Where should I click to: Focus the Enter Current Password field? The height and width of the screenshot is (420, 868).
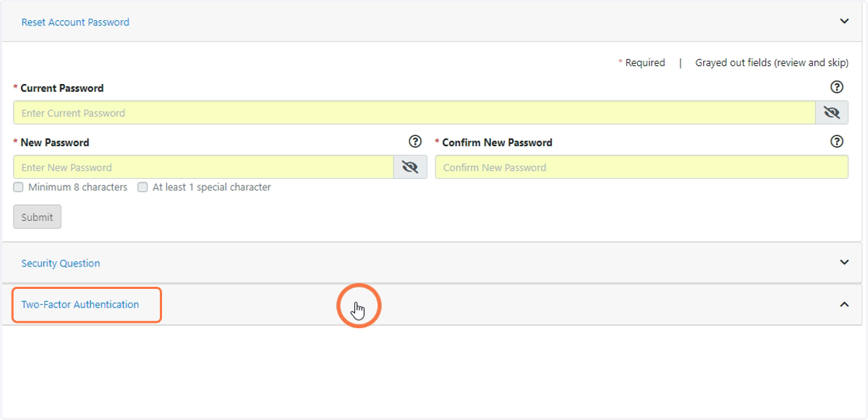point(414,112)
